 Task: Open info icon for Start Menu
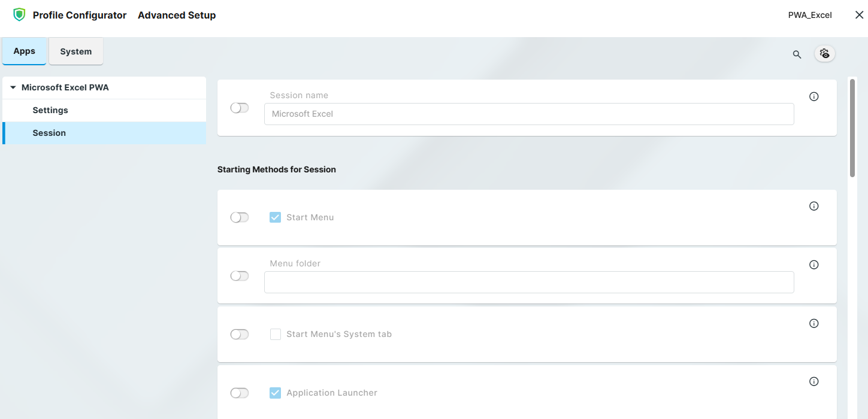coord(813,206)
